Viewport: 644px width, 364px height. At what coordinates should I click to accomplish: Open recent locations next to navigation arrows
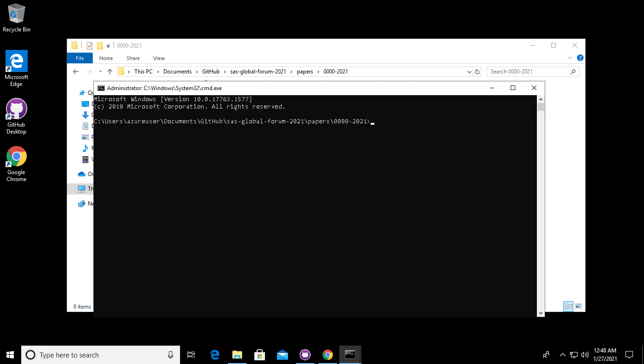(100, 71)
